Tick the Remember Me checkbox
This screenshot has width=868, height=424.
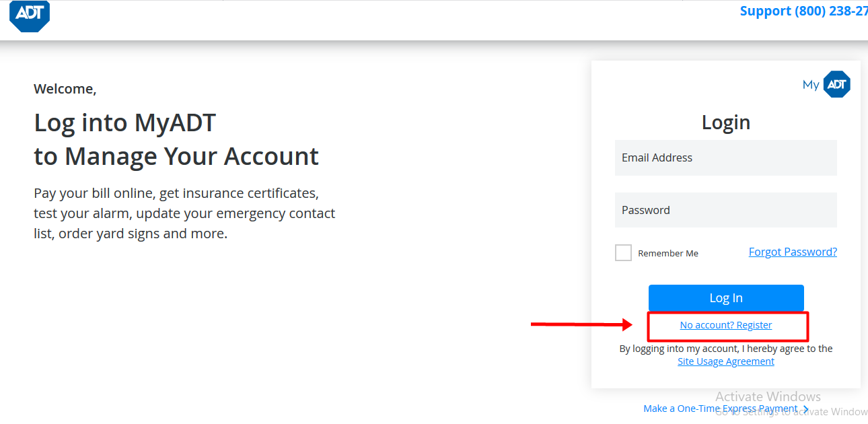pos(623,252)
